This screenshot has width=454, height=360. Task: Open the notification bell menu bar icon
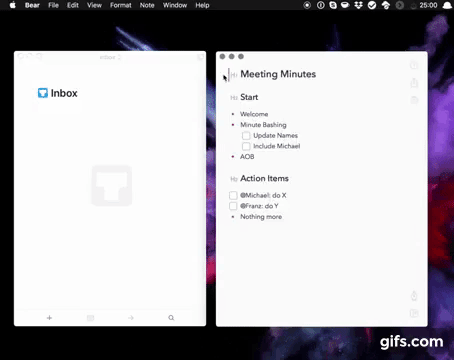click(x=447, y=5)
